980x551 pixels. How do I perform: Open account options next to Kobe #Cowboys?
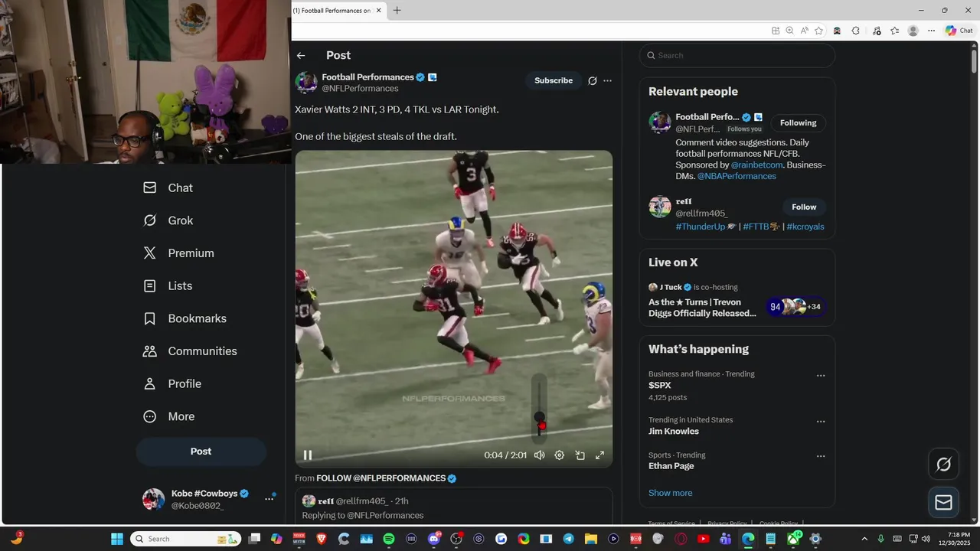(269, 499)
